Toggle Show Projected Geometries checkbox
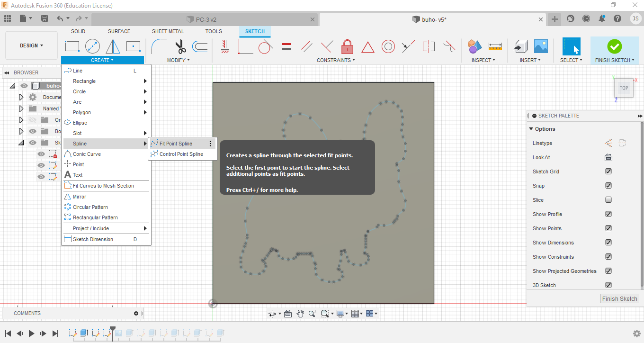The width and height of the screenshot is (644, 343). click(x=608, y=271)
